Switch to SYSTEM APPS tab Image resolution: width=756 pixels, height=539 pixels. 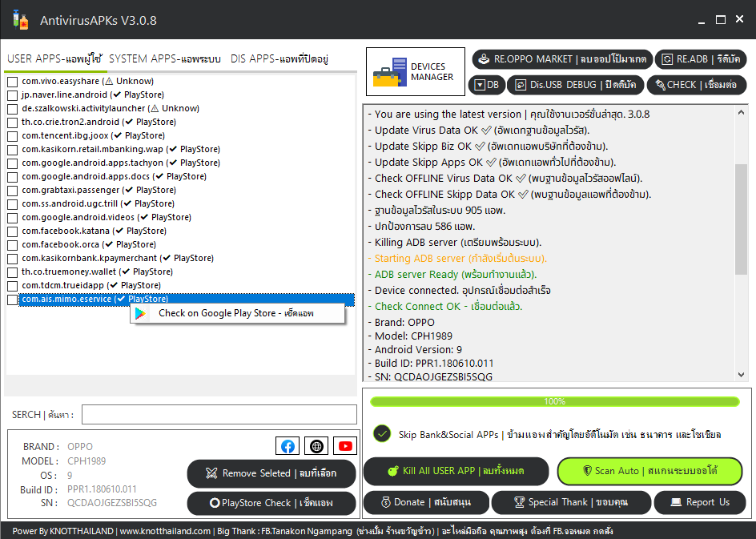click(x=164, y=58)
